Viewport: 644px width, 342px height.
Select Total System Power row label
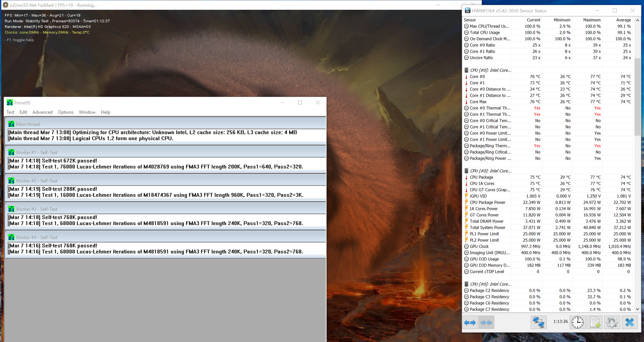(x=487, y=228)
